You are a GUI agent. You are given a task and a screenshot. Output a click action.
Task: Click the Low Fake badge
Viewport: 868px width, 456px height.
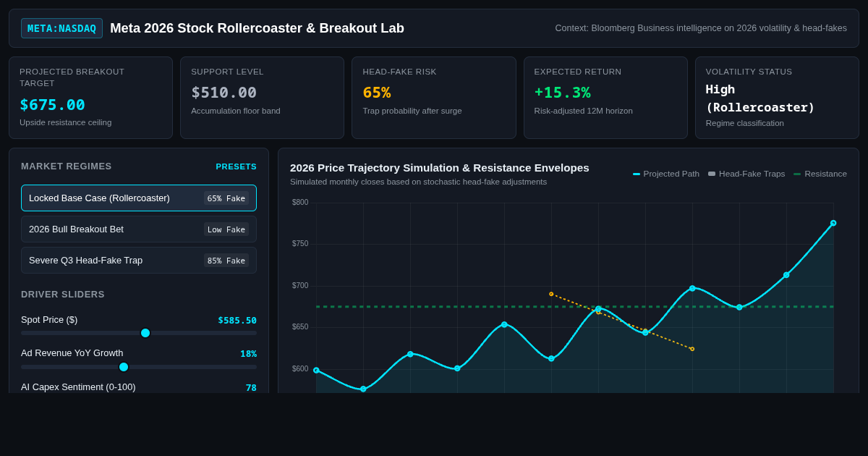click(226, 229)
